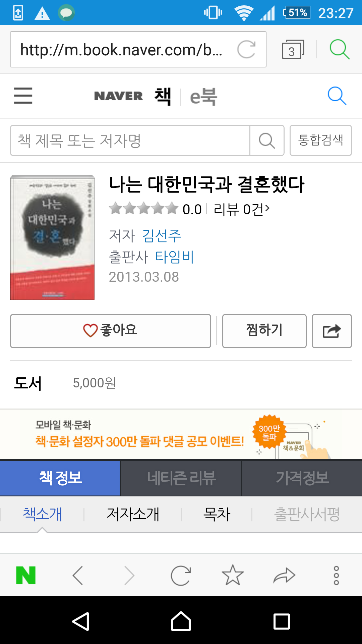The width and height of the screenshot is (362, 644).
Task: Open author link 김선주
Action: (x=162, y=235)
